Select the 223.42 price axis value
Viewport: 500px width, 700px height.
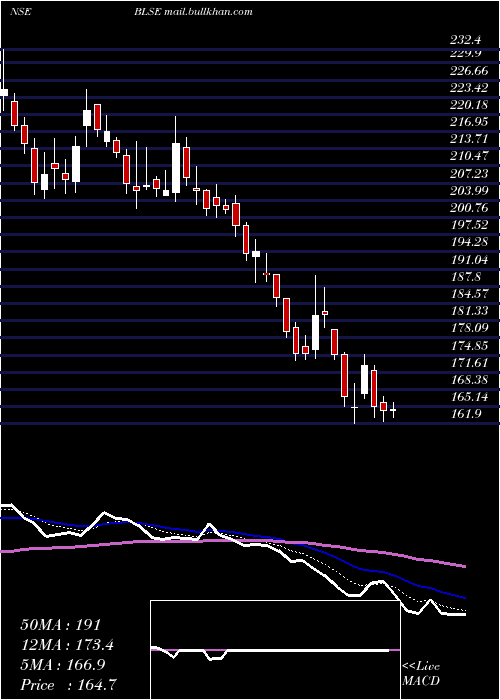tap(470, 88)
